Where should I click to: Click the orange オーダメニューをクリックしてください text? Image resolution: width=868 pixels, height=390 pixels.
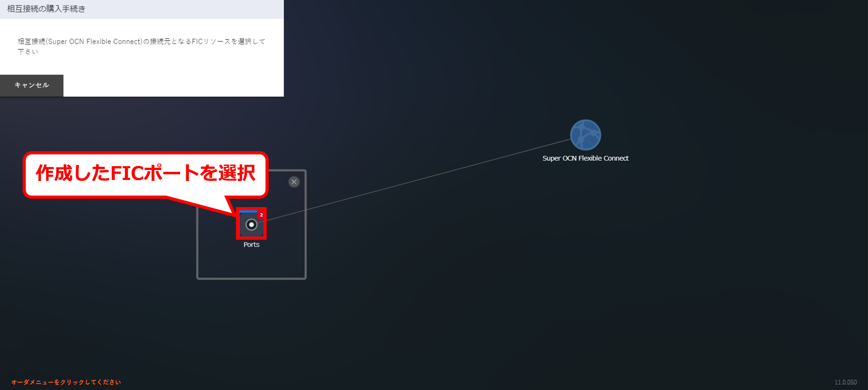[x=66, y=382]
